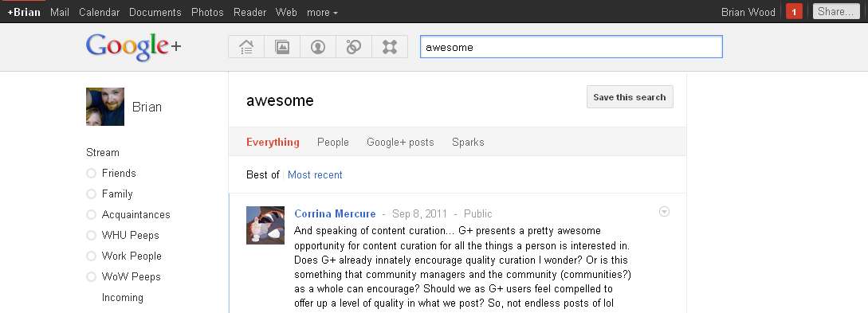Click Brian's profile photo in sidebar
Screen dimensions: 868x313
tap(105, 107)
